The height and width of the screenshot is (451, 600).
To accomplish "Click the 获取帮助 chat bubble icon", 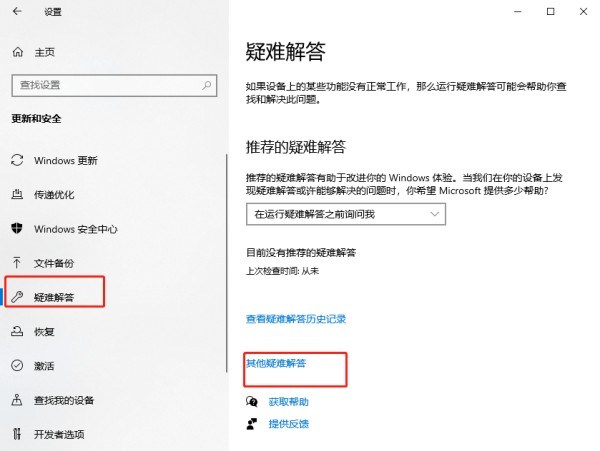I will click(x=252, y=402).
